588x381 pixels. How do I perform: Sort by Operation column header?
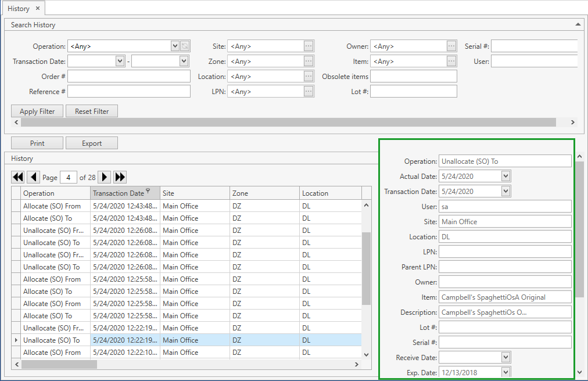coord(55,193)
